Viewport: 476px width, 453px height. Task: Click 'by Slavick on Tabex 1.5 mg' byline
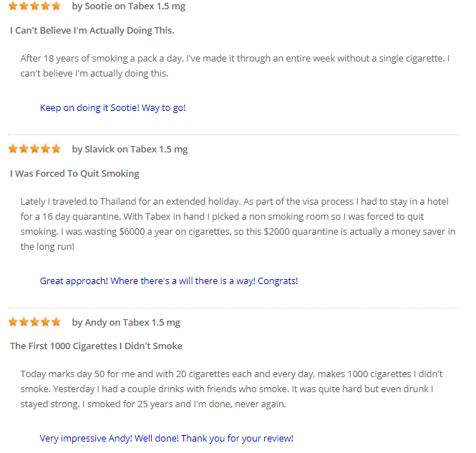(130, 150)
